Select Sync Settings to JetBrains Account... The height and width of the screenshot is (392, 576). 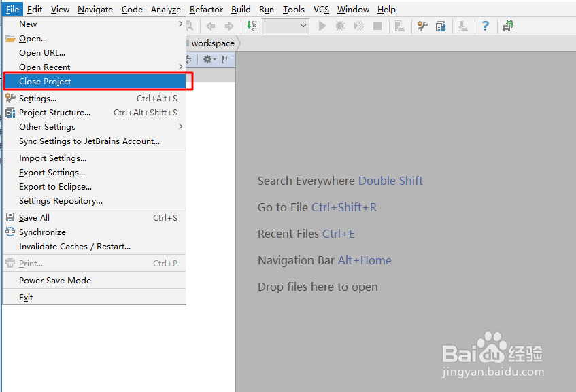94,141
